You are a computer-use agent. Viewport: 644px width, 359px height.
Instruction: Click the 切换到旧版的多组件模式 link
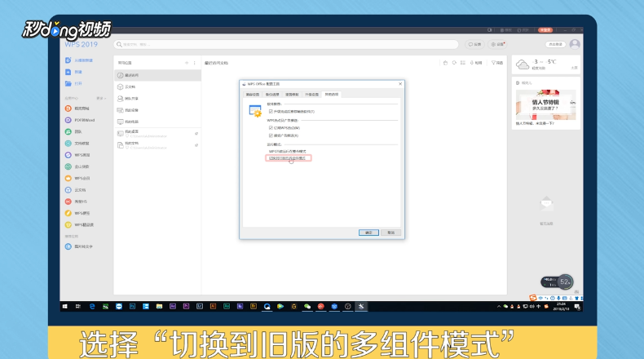287,158
